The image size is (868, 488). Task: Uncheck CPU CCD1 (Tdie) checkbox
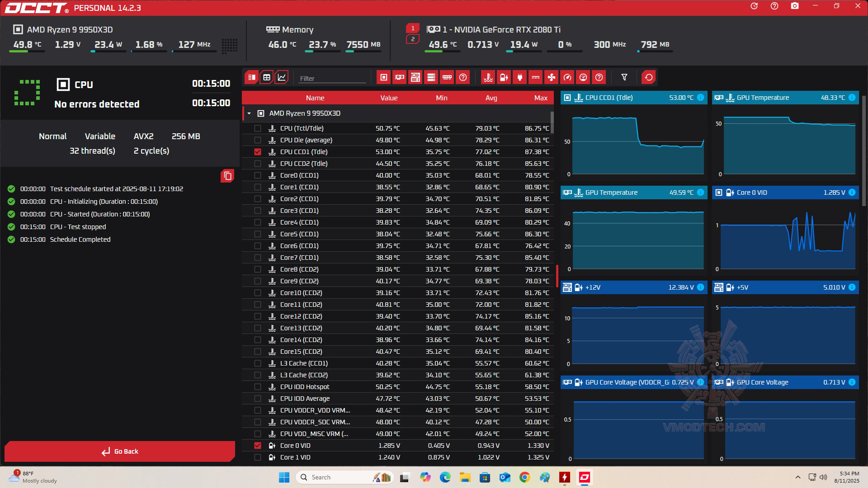[x=258, y=152]
